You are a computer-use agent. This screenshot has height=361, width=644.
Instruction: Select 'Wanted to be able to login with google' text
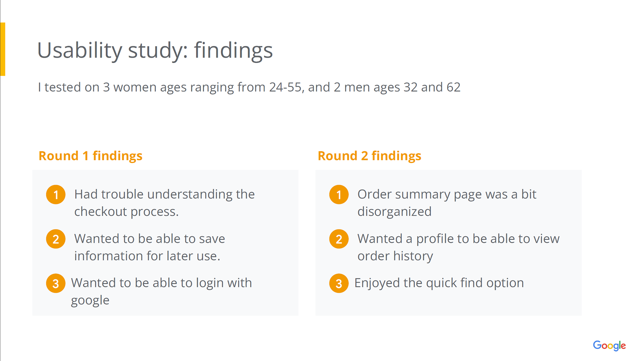pos(161,291)
